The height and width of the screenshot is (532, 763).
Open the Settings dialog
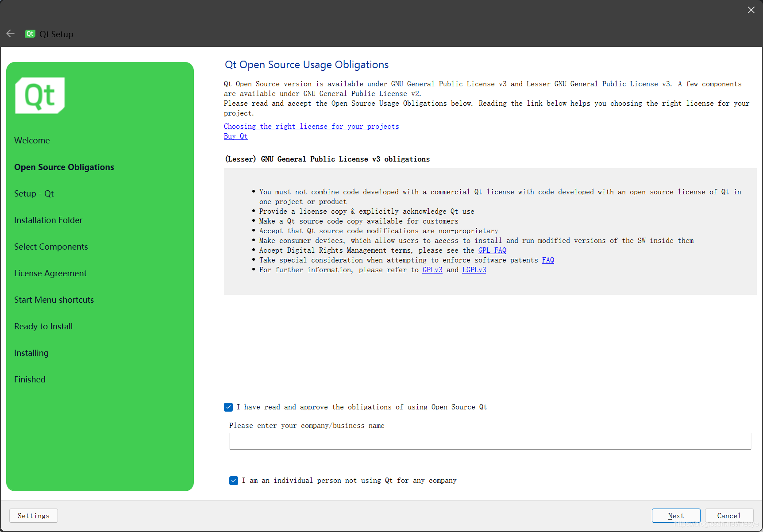click(x=33, y=516)
